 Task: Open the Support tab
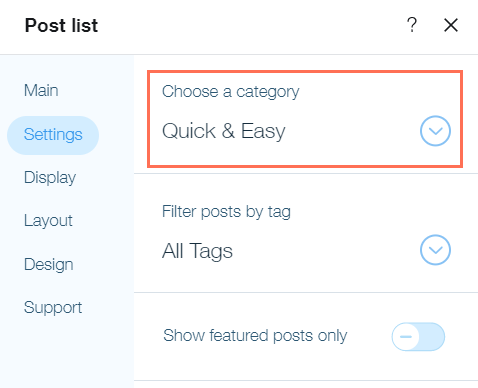pyautogui.click(x=53, y=308)
